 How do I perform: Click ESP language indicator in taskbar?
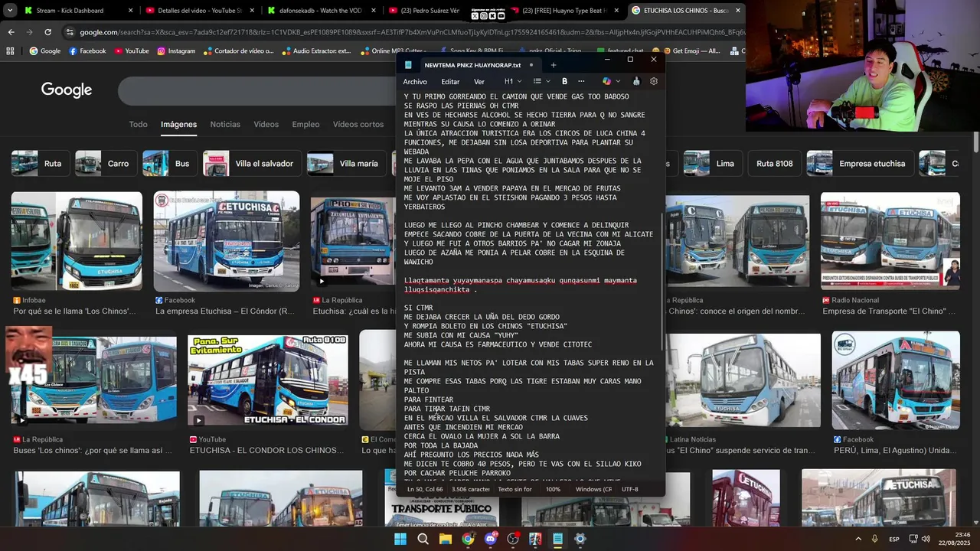pos(894,540)
